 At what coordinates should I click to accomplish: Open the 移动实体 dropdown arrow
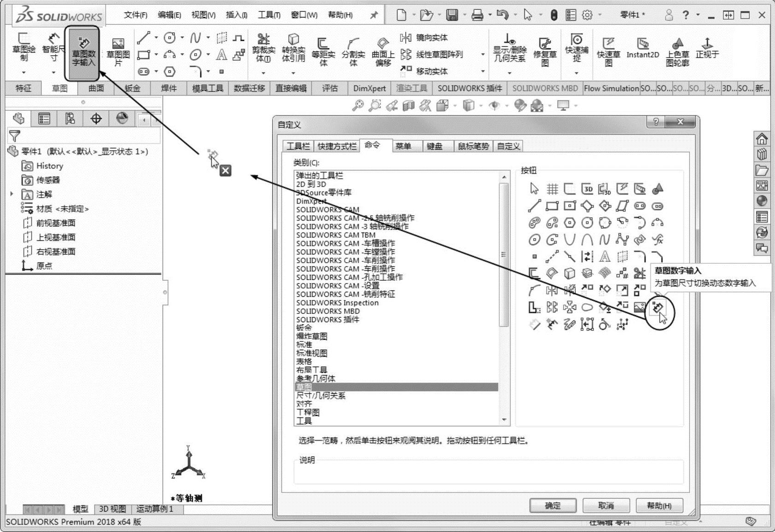tap(483, 71)
